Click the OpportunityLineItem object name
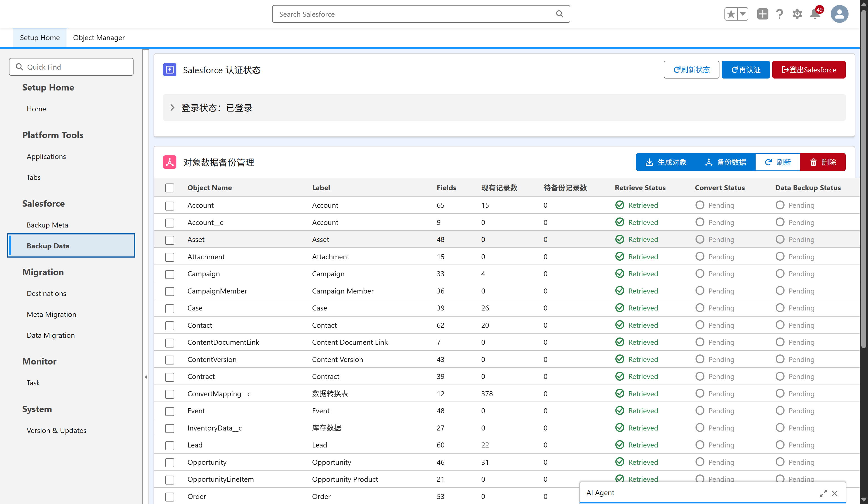The height and width of the screenshot is (504, 868). 220,479
